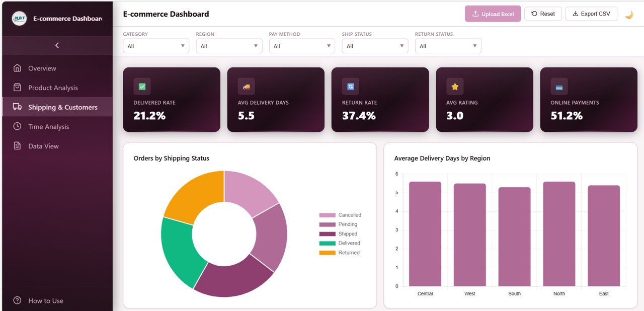Toggle the Returned legend entry on the donut chart
Image resolution: width=644 pixels, height=311 pixels.
(347, 252)
